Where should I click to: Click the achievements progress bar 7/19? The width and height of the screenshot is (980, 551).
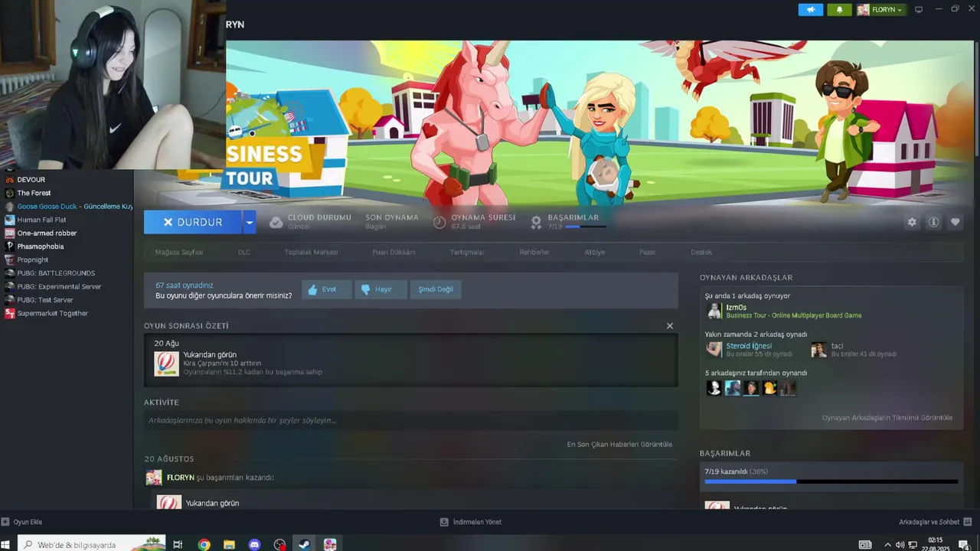coord(831,481)
